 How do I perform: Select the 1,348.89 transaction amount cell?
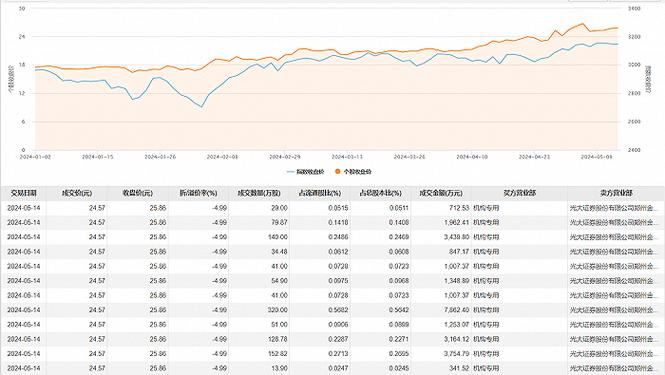tap(457, 281)
